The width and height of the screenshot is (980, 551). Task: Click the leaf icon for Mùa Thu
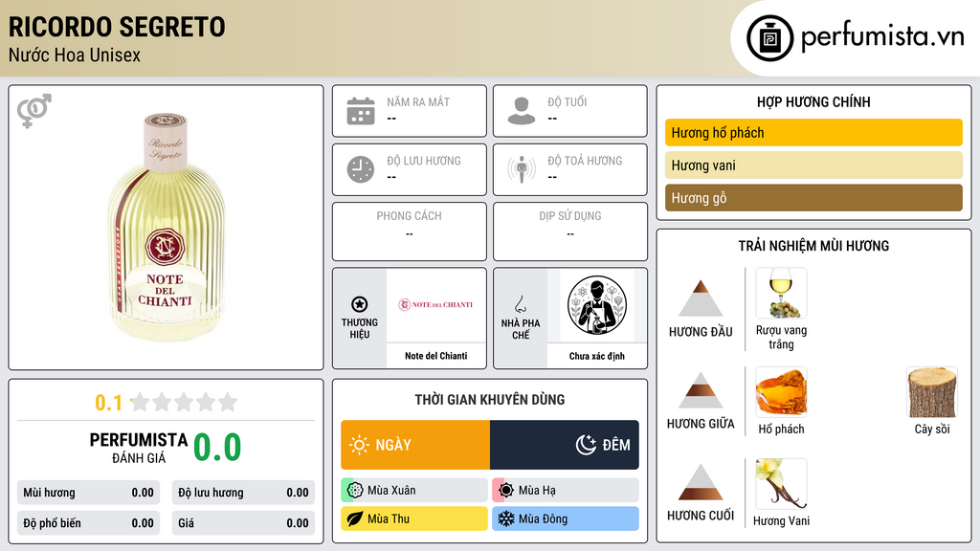pyautogui.click(x=355, y=518)
